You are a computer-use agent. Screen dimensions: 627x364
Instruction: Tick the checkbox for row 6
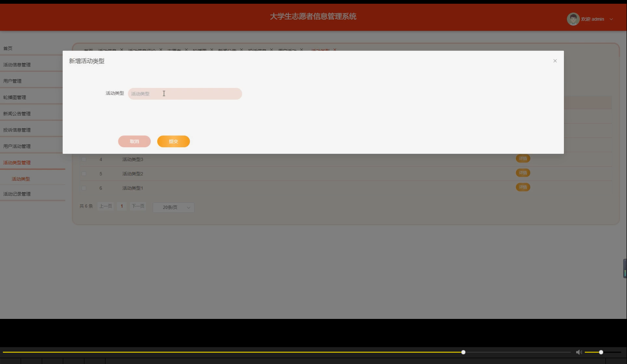pos(84,188)
